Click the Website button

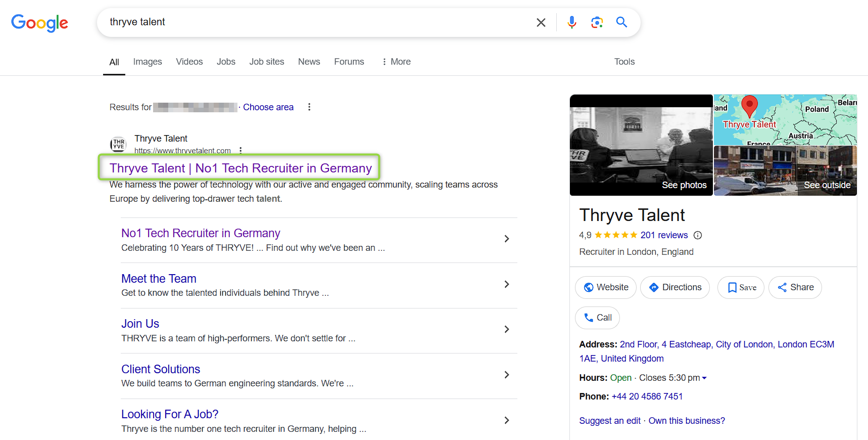(606, 287)
